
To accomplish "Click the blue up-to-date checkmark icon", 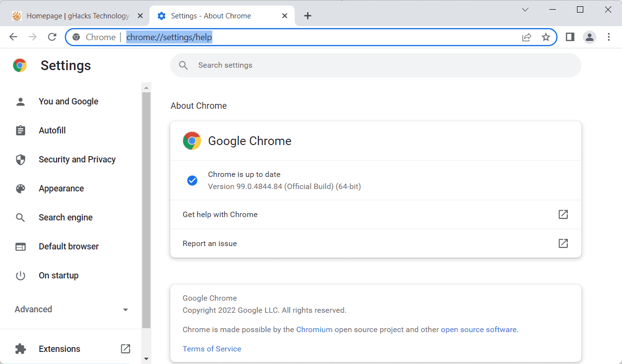I will tap(192, 180).
